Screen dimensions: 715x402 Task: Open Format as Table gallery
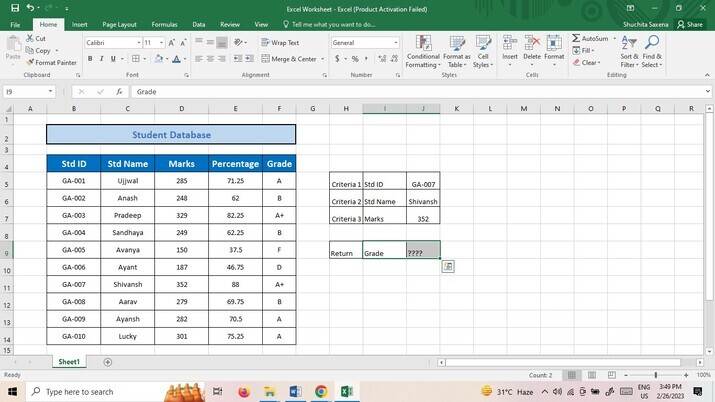point(456,52)
